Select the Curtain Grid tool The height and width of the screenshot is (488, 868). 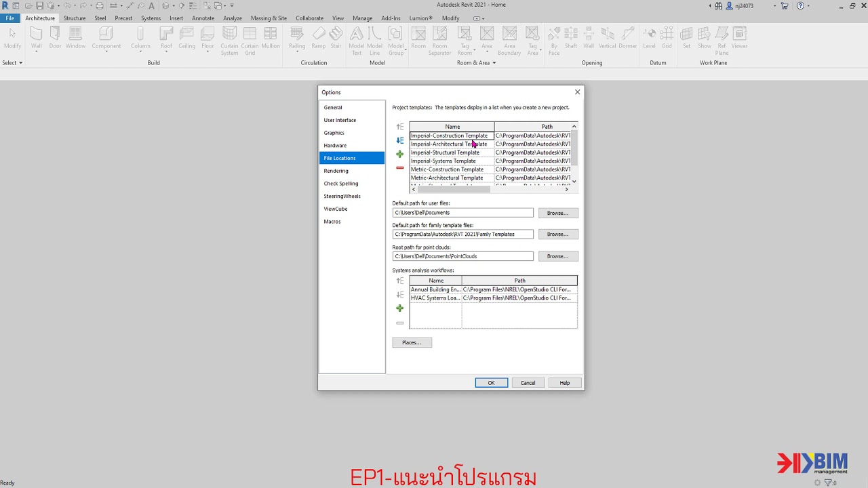(x=250, y=41)
